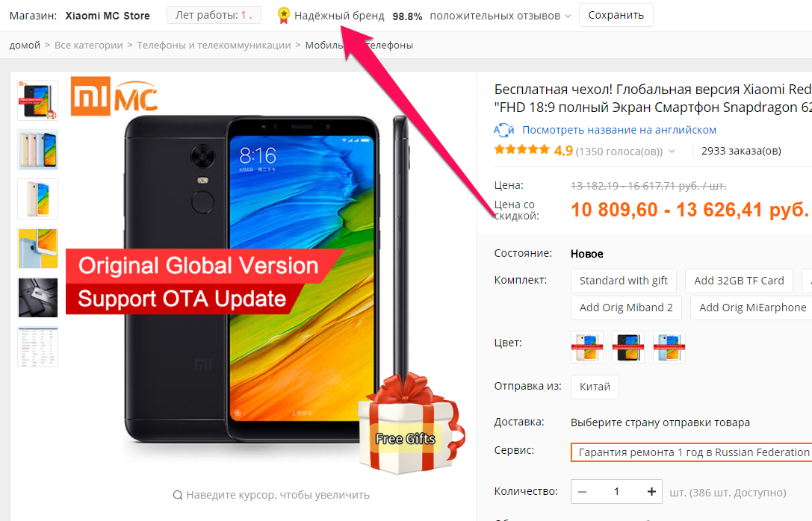Go to Телефоны и телекоммуникации breadcrumb
This screenshot has height=521, width=812.
214,45
